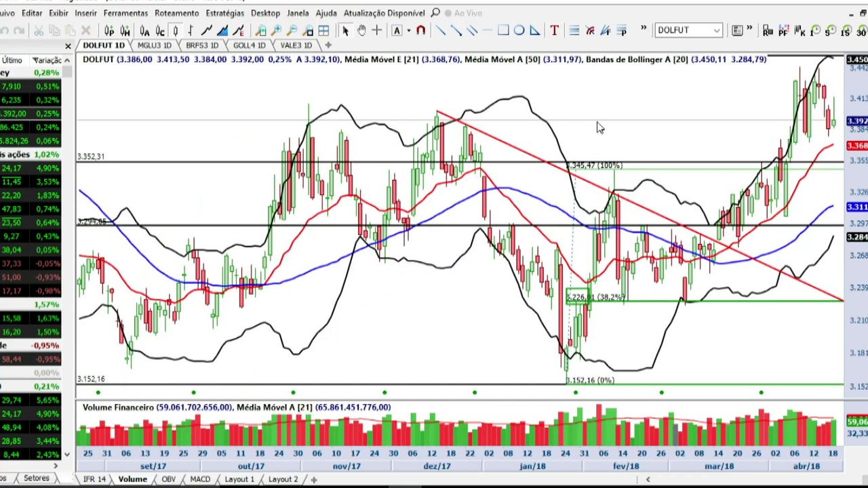The image size is (868, 488).
Task: Open the Editar menu
Action: tap(32, 13)
